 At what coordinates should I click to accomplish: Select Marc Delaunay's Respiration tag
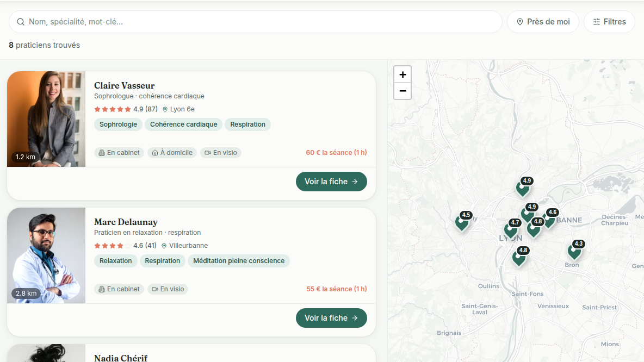click(x=162, y=260)
